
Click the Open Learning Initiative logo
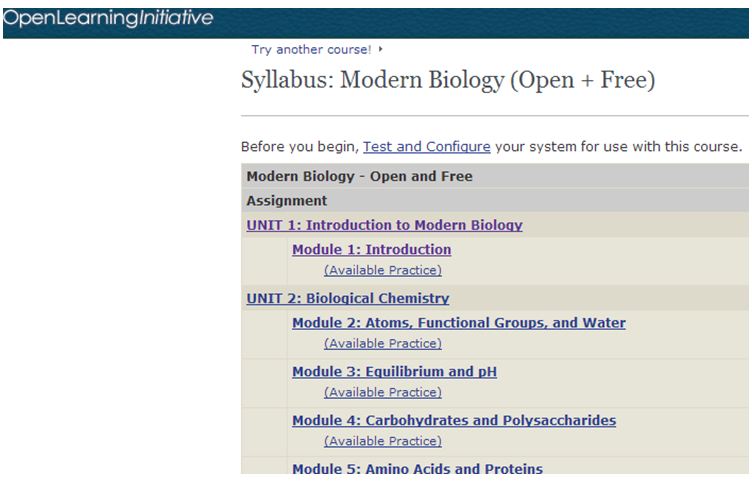pyautogui.click(x=108, y=19)
